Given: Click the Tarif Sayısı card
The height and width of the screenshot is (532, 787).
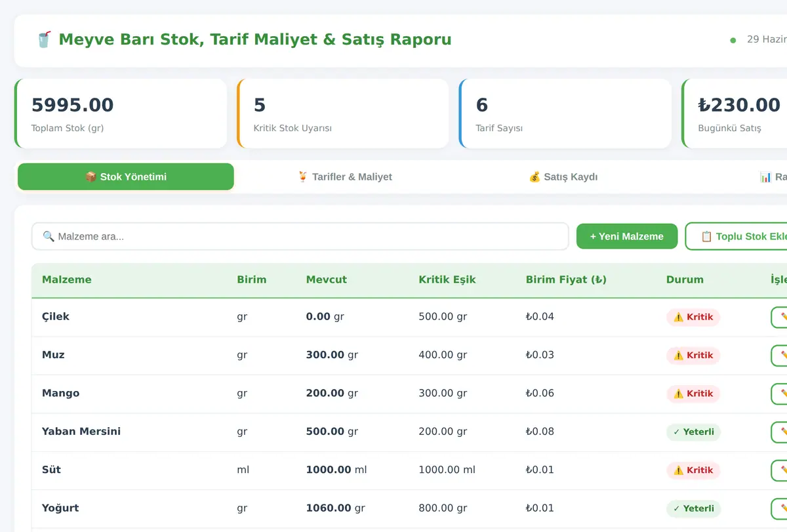Looking at the screenshot, I should click(x=565, y=113).
